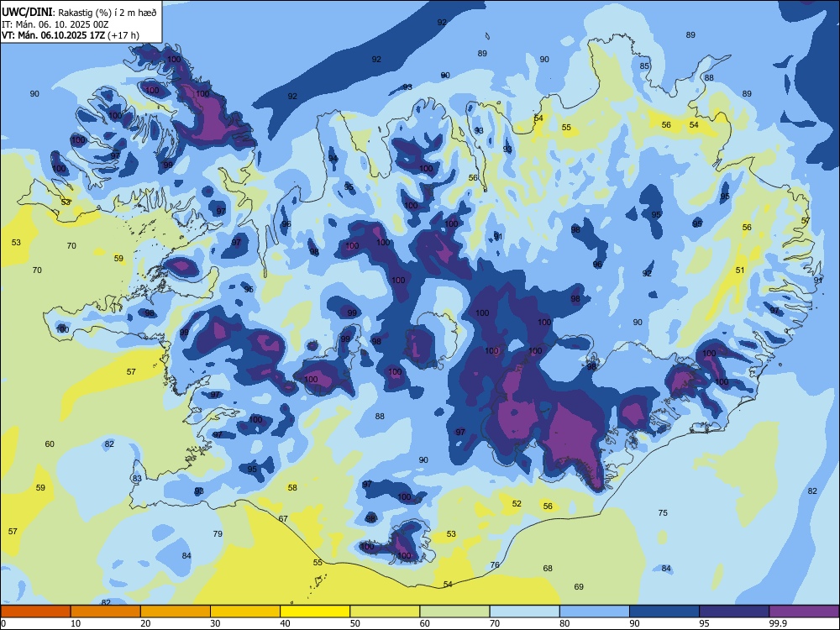Click the humidity value '52' in the south
The height and width of the screenshot is (630, 840).
coord(517,503)
